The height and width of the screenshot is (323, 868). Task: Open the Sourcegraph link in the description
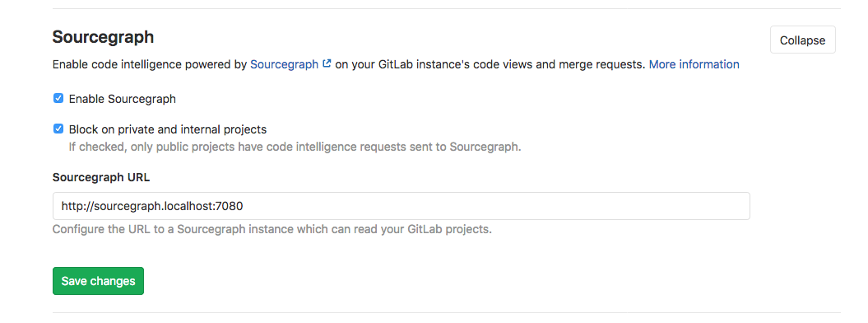coord(285,64)
